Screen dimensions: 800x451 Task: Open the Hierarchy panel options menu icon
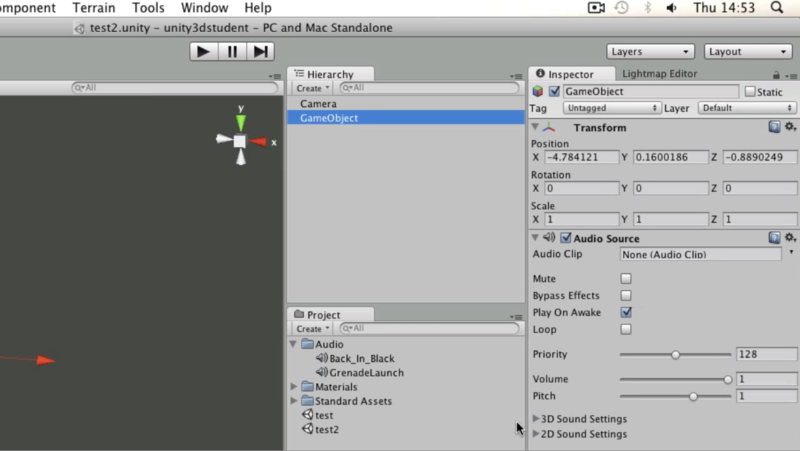(x=516, y=77)
